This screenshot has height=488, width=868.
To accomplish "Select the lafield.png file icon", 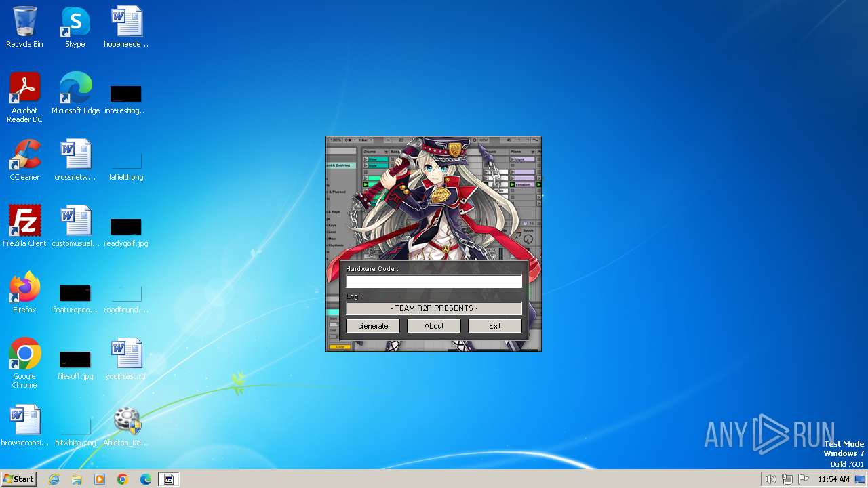I will tap(126, 165).
